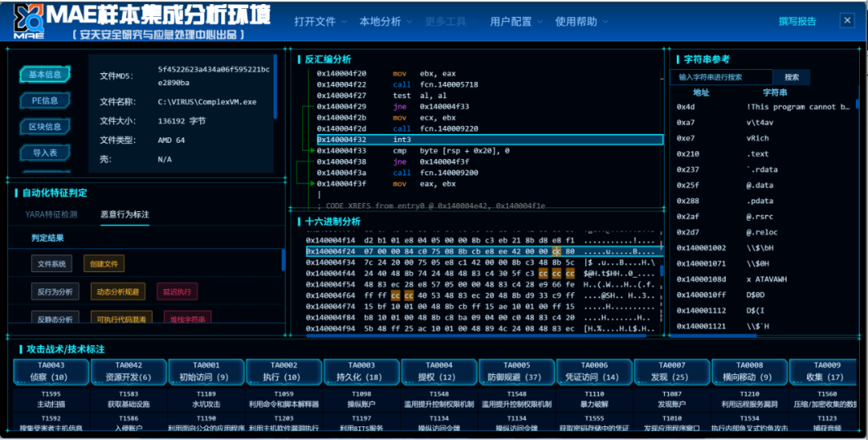868x440 pixels.
Task: Close the MAE analysis window
Action: [847, 21]
